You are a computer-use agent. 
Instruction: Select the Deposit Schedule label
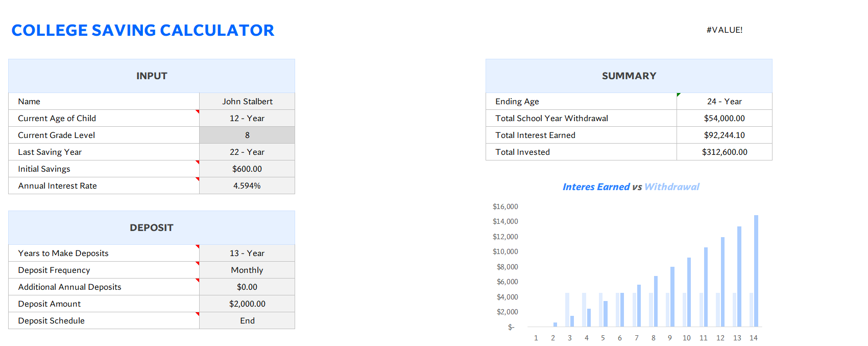tap(52, 320)
